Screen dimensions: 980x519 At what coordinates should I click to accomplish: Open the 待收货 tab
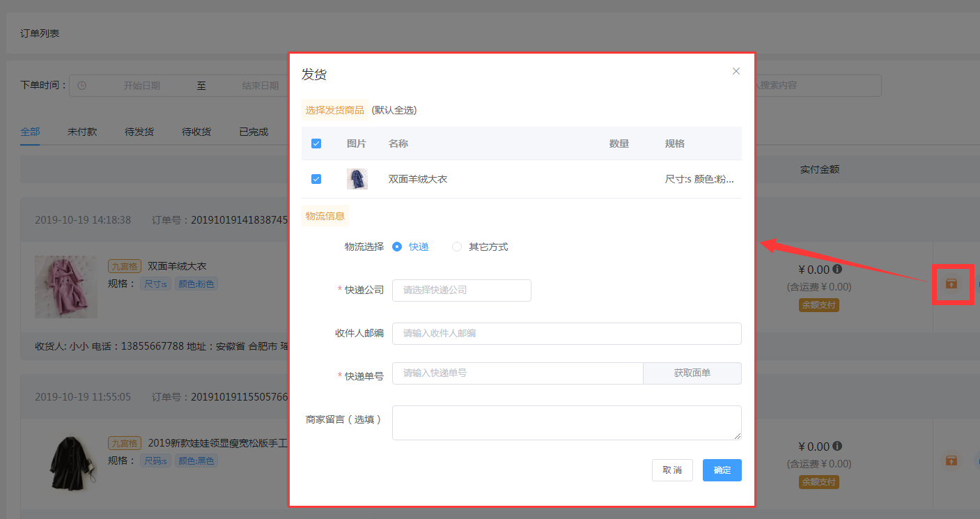click(196, 132)
